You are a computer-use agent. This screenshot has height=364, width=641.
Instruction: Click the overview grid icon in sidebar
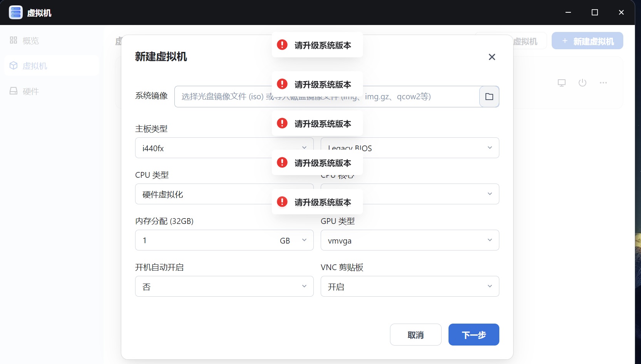[13, 40]
